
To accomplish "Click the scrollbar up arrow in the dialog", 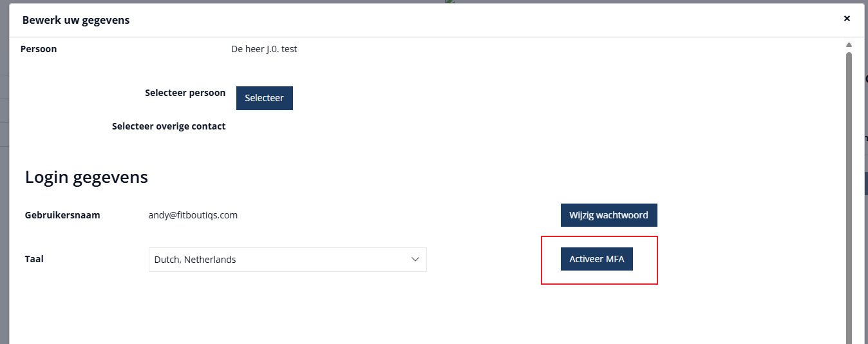I will tap(849, 45).
